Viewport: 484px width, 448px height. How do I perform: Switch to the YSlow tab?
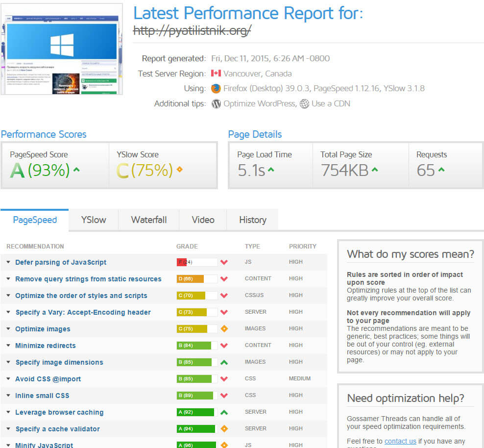tap(93, 220)
